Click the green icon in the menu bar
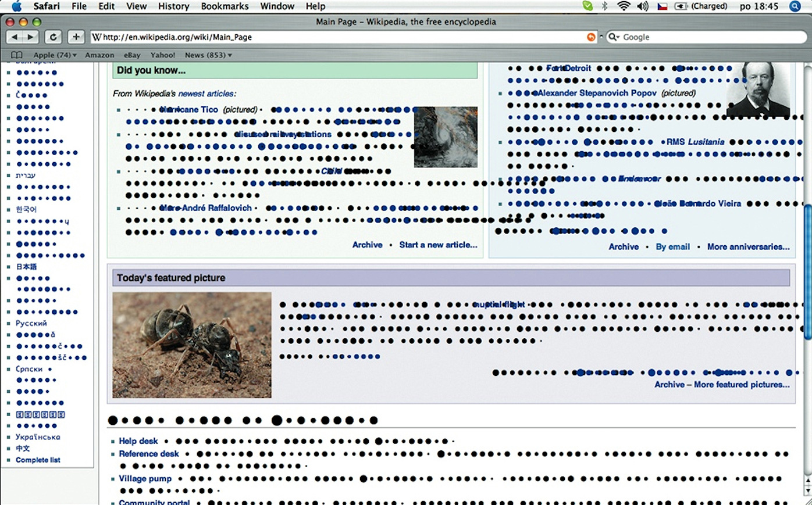Image resolution: width=812 pixels, height=505 pixels. [588, 6]
